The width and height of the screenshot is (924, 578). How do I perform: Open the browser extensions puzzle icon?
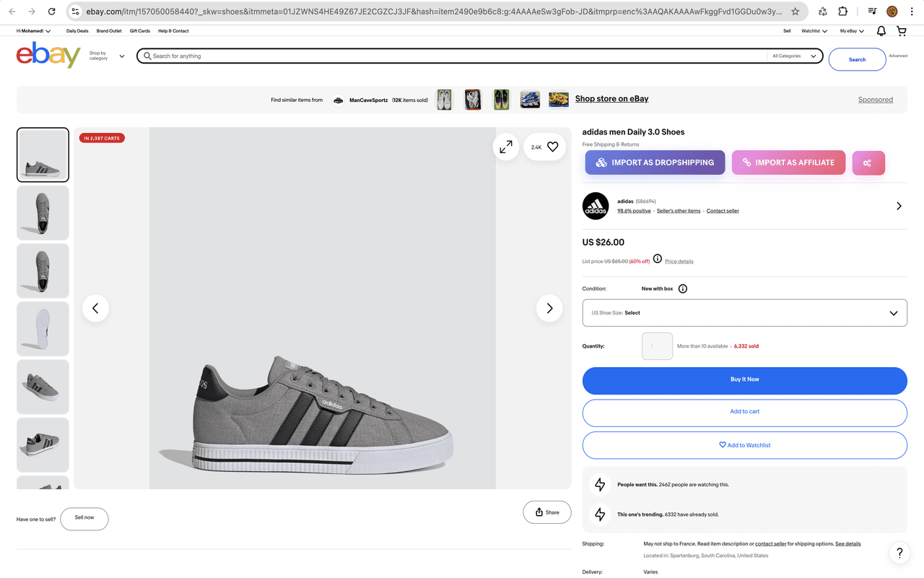tap(842, 12)
